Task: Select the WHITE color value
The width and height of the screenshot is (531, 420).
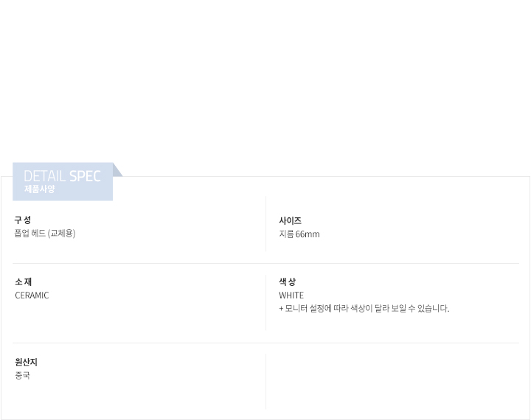Action: pos(291,295)
